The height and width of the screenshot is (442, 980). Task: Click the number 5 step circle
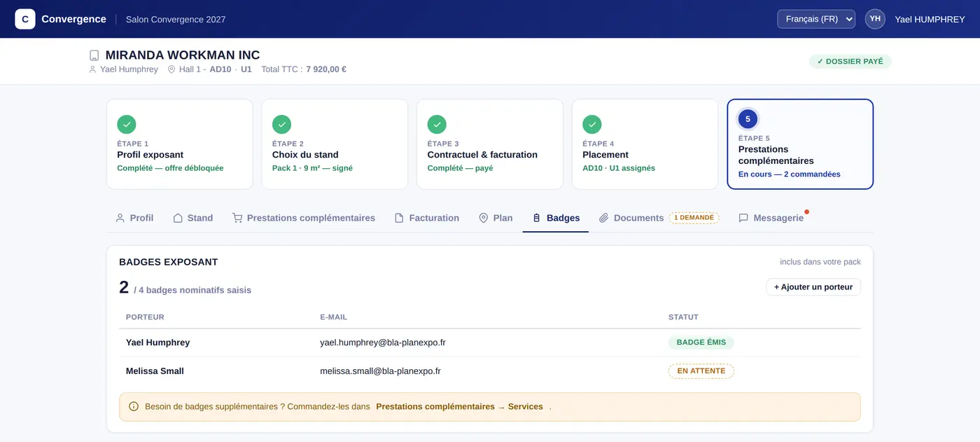coord(748,119)
